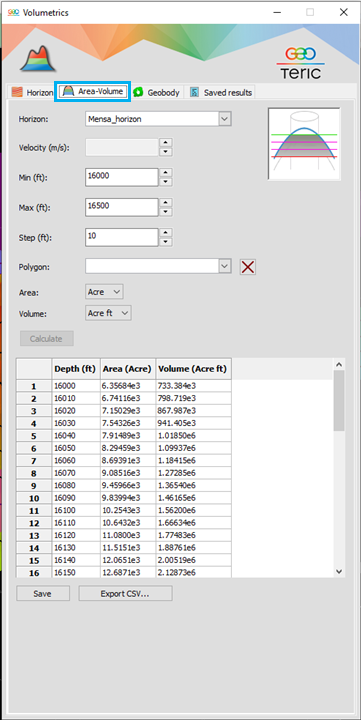Select row header 1 in table
Viewport: 361px width, 720px height.
coord(34,386)
